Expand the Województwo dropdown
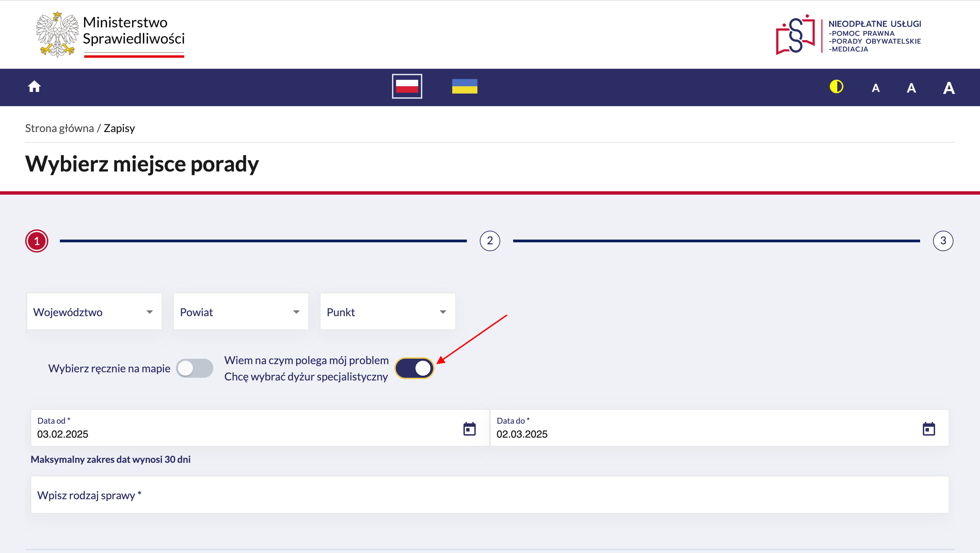This screenshot has width=980, height=553. (x=94, y=312)
